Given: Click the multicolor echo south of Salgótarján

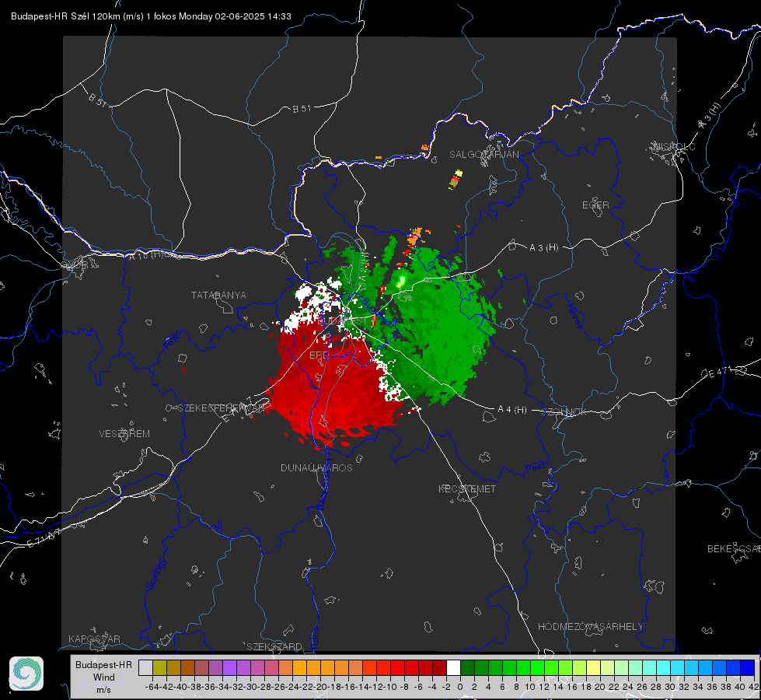Looking at the screenshot, I should (456, 179).
